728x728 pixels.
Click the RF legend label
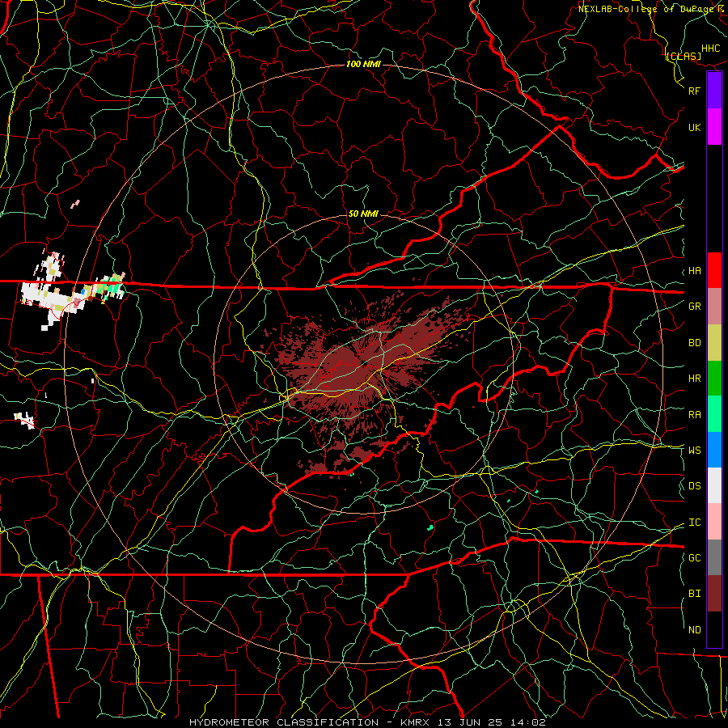(x=694, y=91)
